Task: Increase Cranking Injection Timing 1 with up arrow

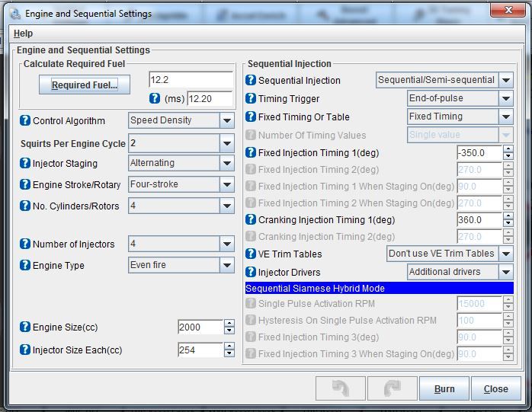Action: pyautogui.click(x=508, y=216)
